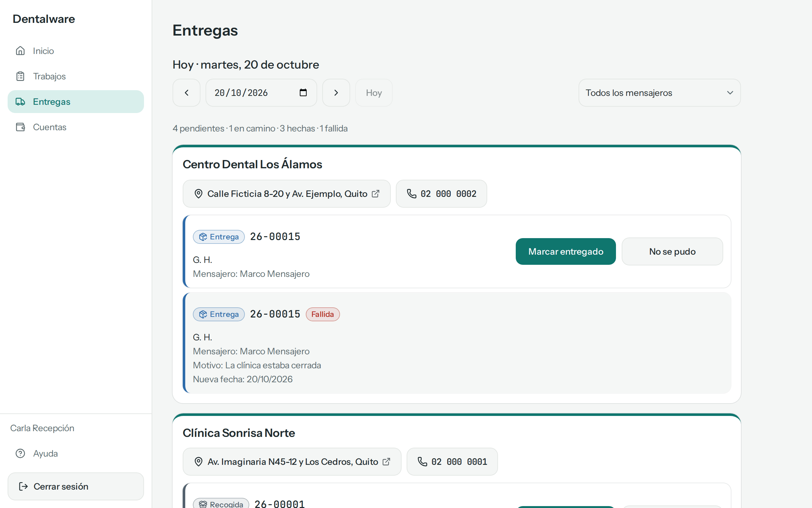Open address Calle Ficticia 8-20 y Av. Ejemplo
Screen dimensions: 812x508
click(286, 194)
